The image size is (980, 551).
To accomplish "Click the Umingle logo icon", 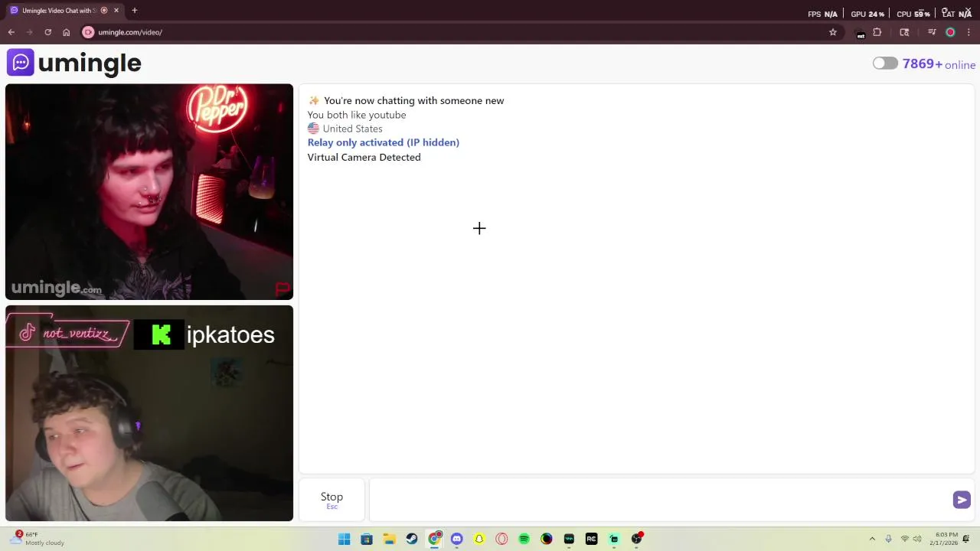I will 20,63.
